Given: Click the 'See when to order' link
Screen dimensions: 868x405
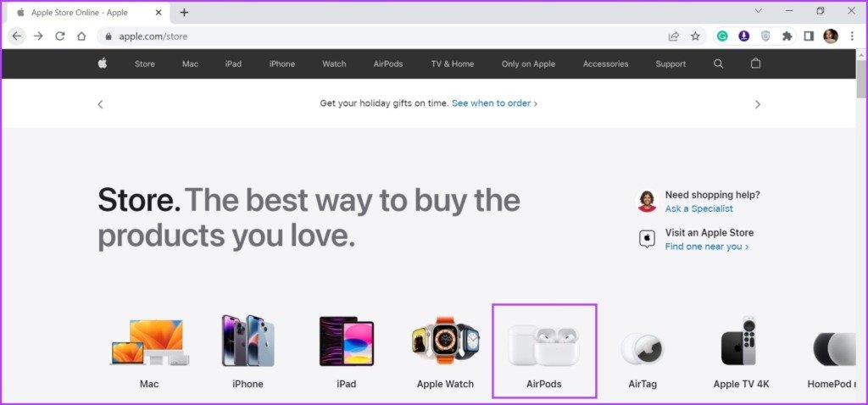Looking at the screenshot, I should (494, 103).
